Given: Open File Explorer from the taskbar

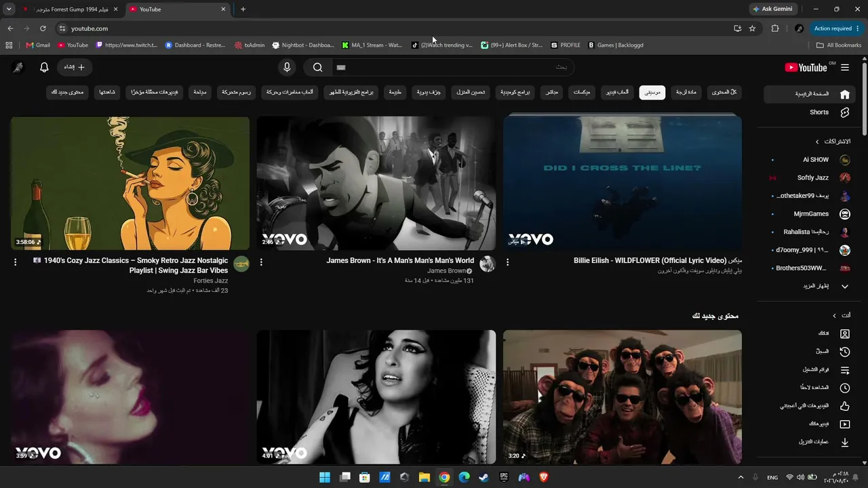Looking at the screenshot, I should click(425, 477).
